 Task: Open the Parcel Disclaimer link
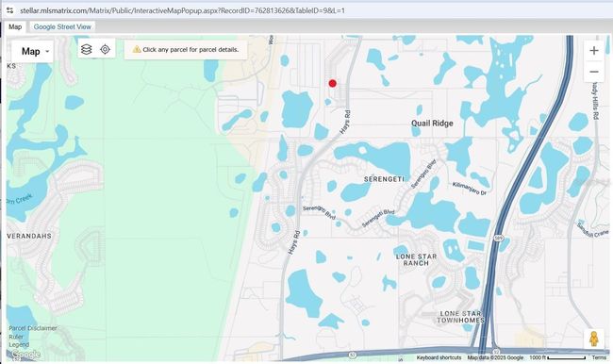tap(33, 328)
